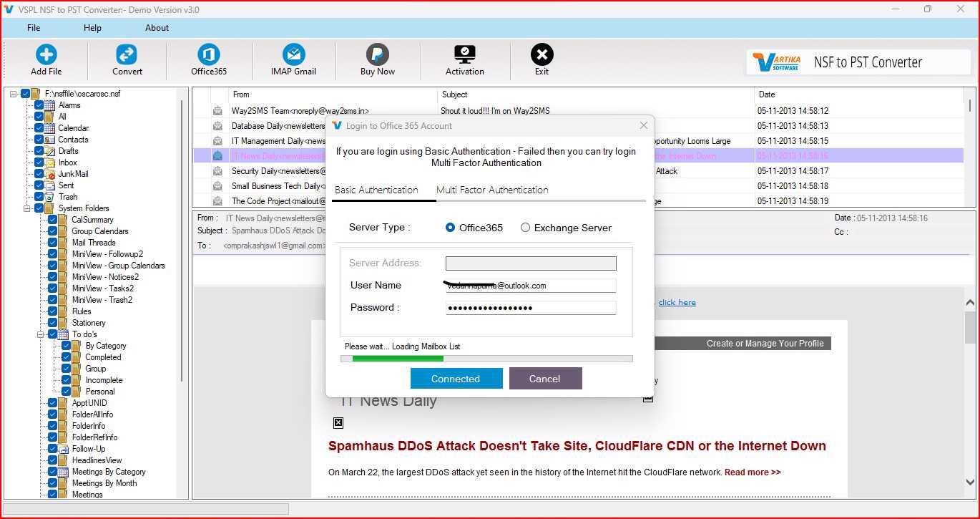The width and height of the screenshot is (980, 519).
Task: Toggle the Inbox folder checkbox
Action: pos(39,163)
